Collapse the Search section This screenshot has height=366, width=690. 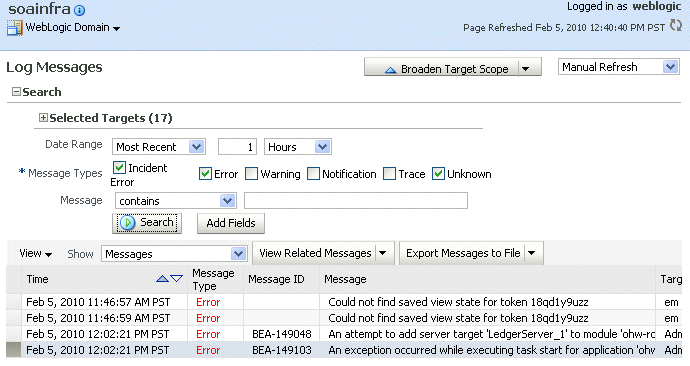16,92
